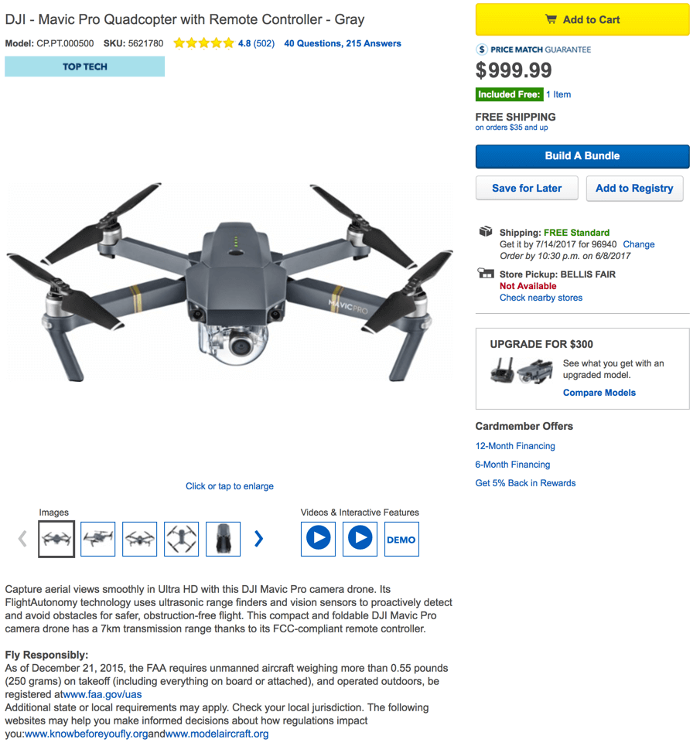Play the second product video
This screenshot has width=700, height=746.
point(360,539)
